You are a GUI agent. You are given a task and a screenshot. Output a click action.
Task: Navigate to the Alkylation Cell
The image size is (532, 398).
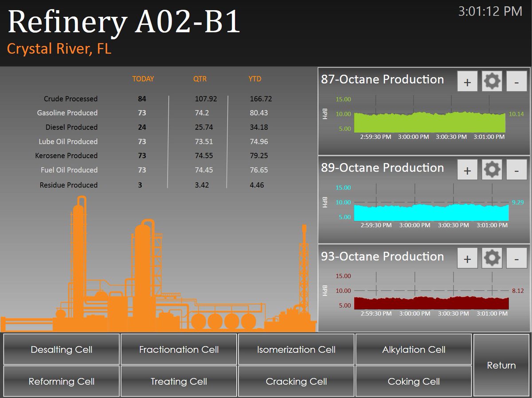tap(414, 349)
